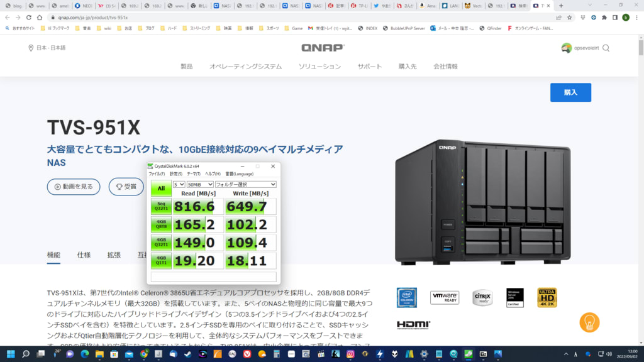Viewport: 644px width, 362px height.
Task: Run the 4KiB Q32T1 benchmark
Action: (x=161, y=243)
